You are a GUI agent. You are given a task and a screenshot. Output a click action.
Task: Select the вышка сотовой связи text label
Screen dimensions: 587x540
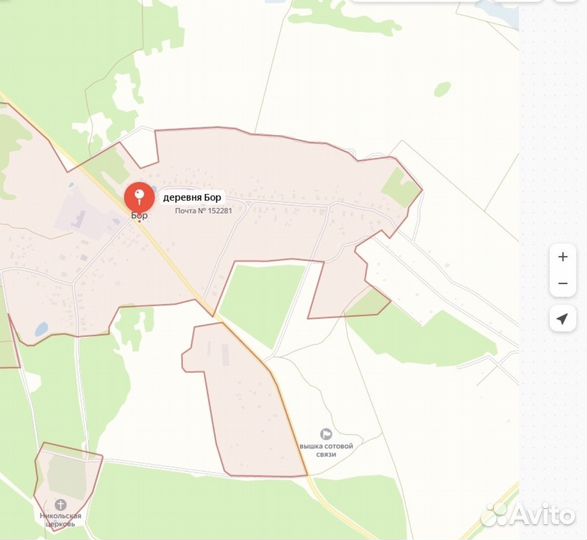point(326,450)
